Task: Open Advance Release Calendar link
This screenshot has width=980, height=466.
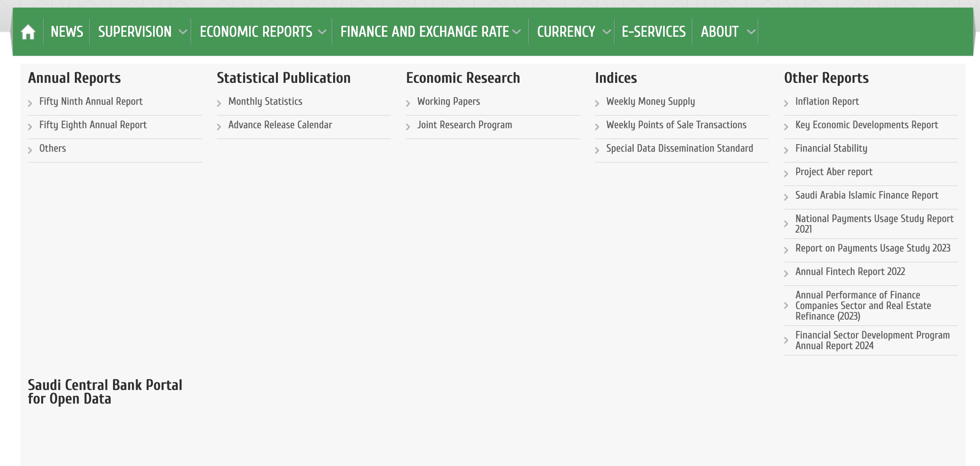Action: [x=280, y=125]
